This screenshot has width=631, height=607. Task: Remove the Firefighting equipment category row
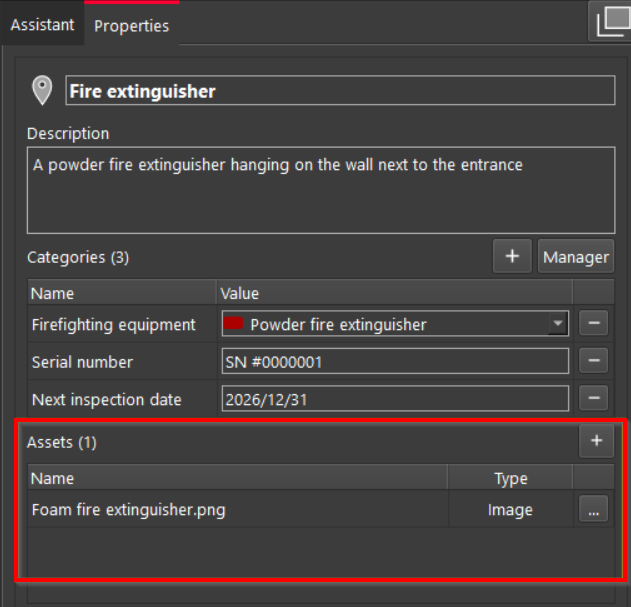[x=594, y=324]
